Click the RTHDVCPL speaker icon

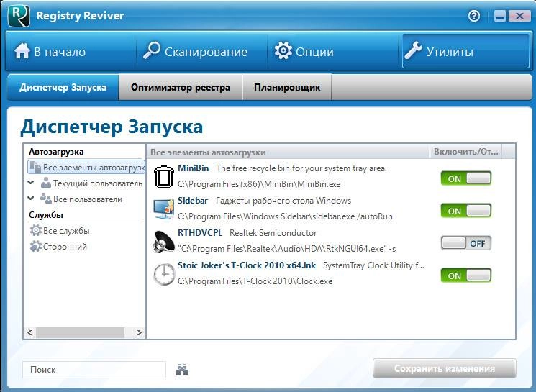[x=163, y=242]
